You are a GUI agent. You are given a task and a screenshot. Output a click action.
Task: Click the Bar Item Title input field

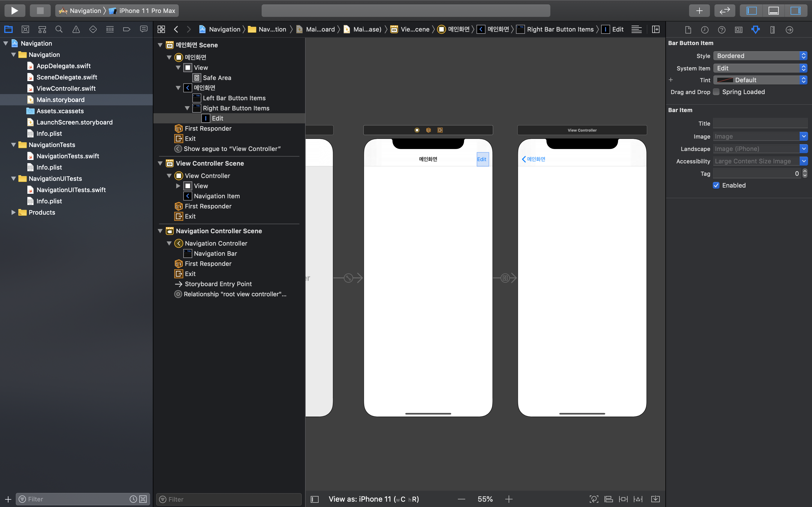click(x=760, y=123)
